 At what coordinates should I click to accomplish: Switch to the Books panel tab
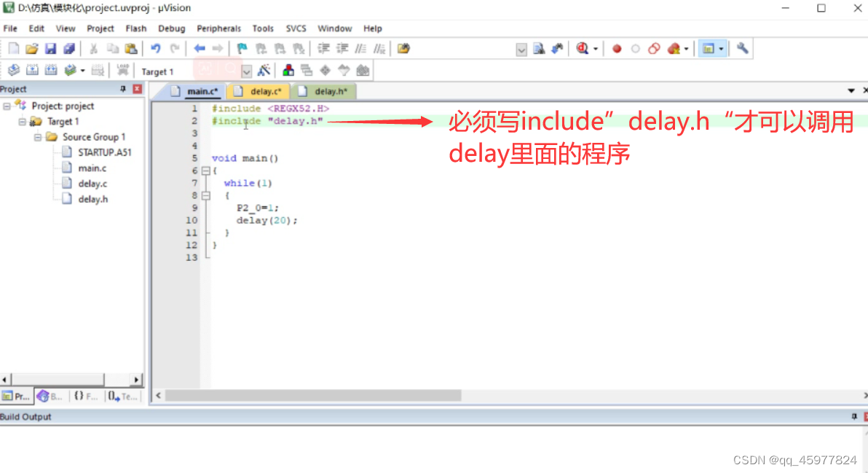[x=50, y=396]
